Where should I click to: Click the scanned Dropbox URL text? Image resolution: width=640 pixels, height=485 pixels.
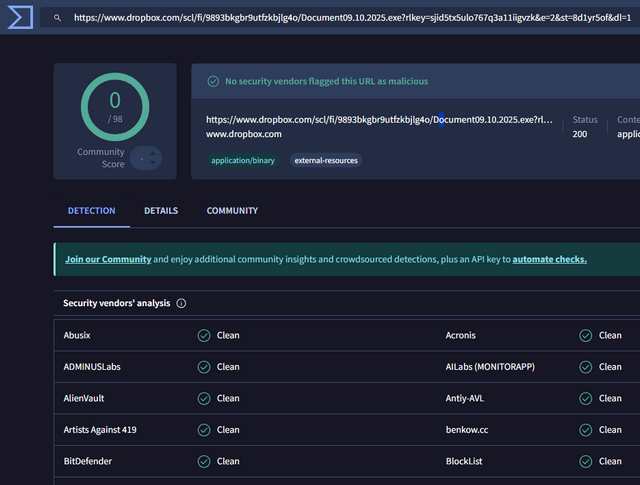(x=379, y=120)
